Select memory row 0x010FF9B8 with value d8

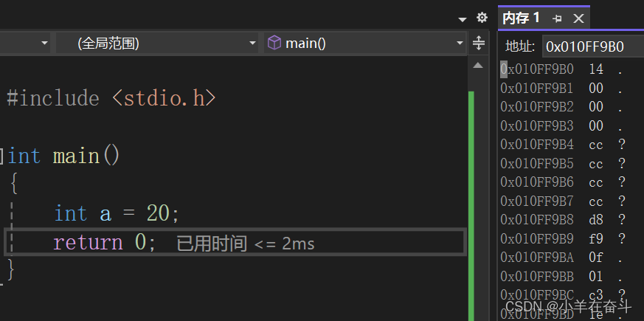click(x=563, y=220)
